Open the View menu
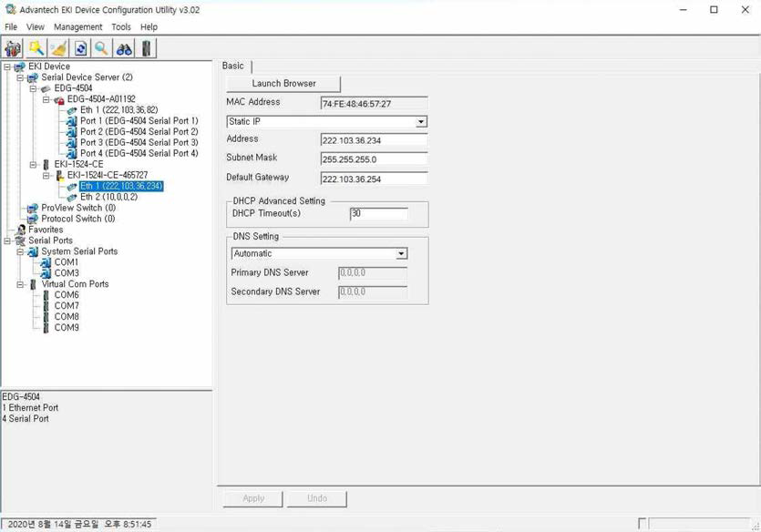This screenshot has width=761, height=532. 35,27
